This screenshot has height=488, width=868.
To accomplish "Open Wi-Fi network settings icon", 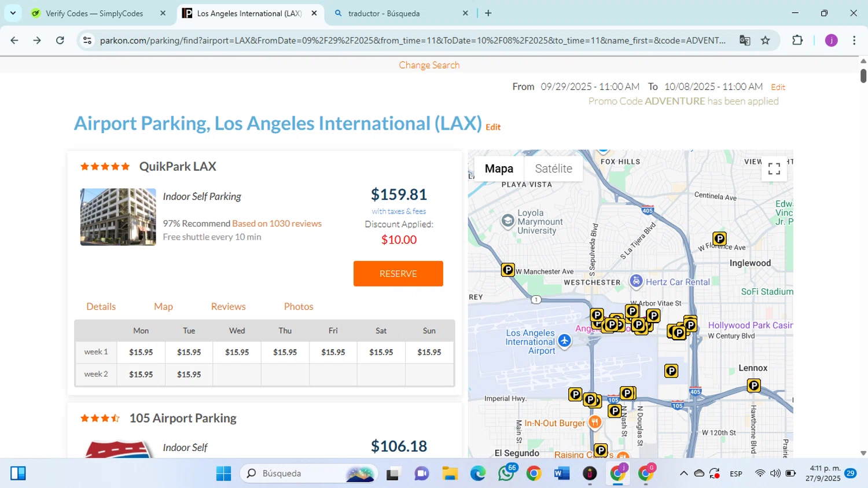I will coord(760,474).
